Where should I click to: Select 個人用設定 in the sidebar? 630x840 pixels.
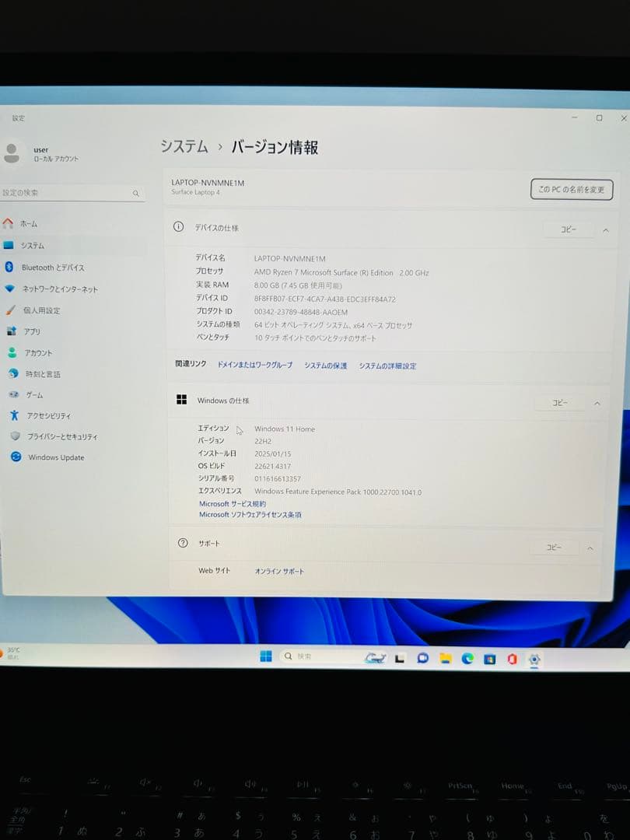pos(45,310)
